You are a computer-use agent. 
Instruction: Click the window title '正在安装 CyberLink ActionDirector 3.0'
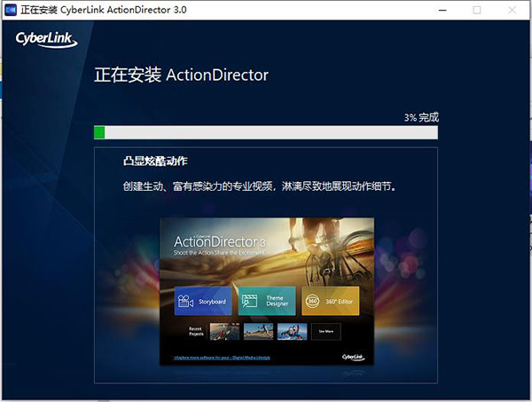tap(104, 10)
